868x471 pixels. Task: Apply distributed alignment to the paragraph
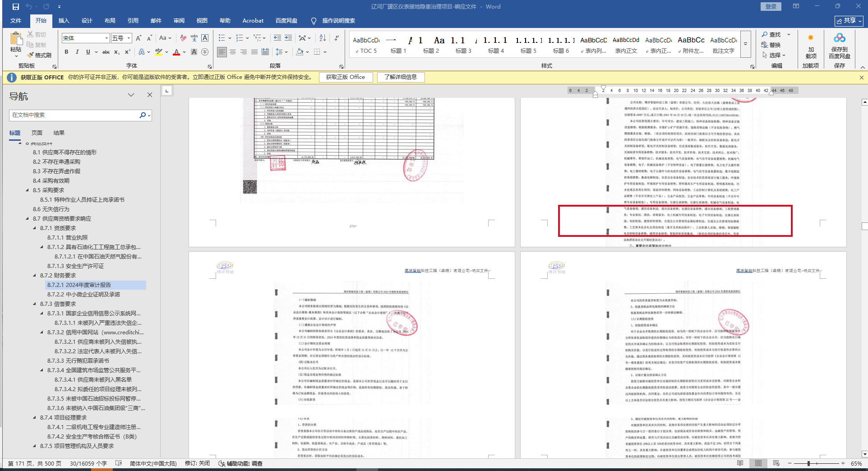pos(265,52)
